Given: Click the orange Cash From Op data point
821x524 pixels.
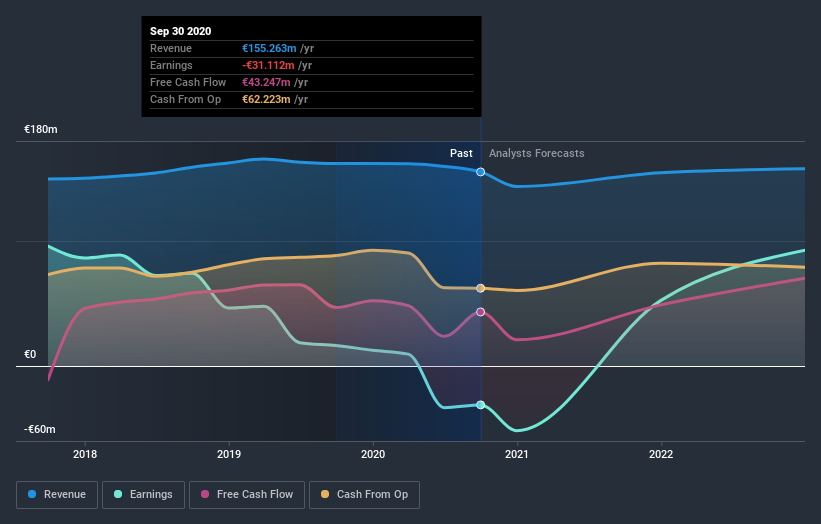Looking at the screenshot, I should click(480, 288).
